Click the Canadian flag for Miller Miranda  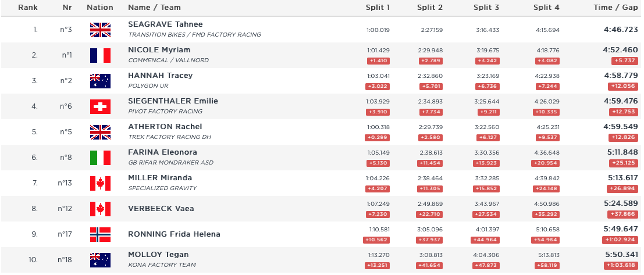(x=100, y=183)
